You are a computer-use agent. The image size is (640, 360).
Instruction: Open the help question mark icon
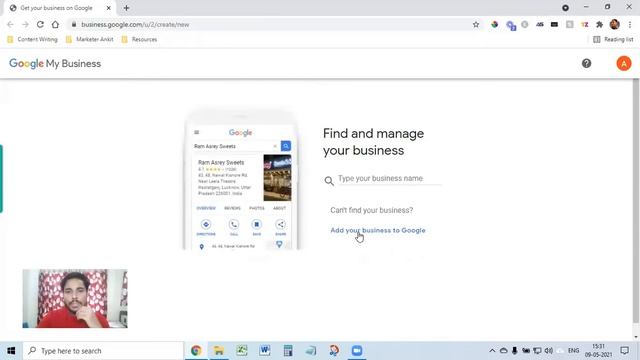(x=587, y=63)
